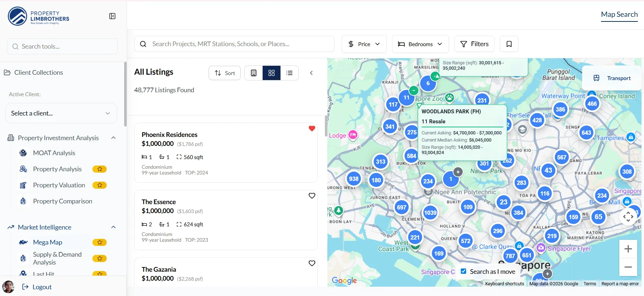Viewport: 644px width, 296px height.
Task: Switch to the list view icon
Action: pyautogui.click(x=289, y=73)
